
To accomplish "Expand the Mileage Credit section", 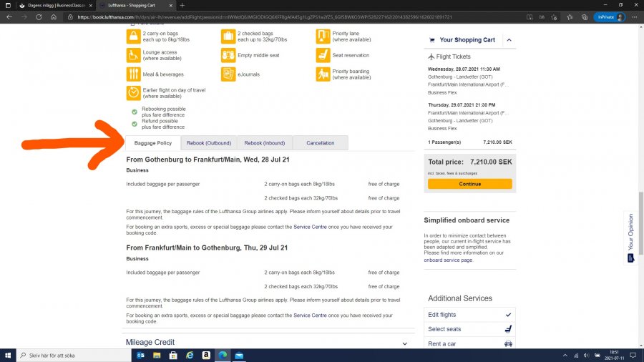I will coord(405,343).
